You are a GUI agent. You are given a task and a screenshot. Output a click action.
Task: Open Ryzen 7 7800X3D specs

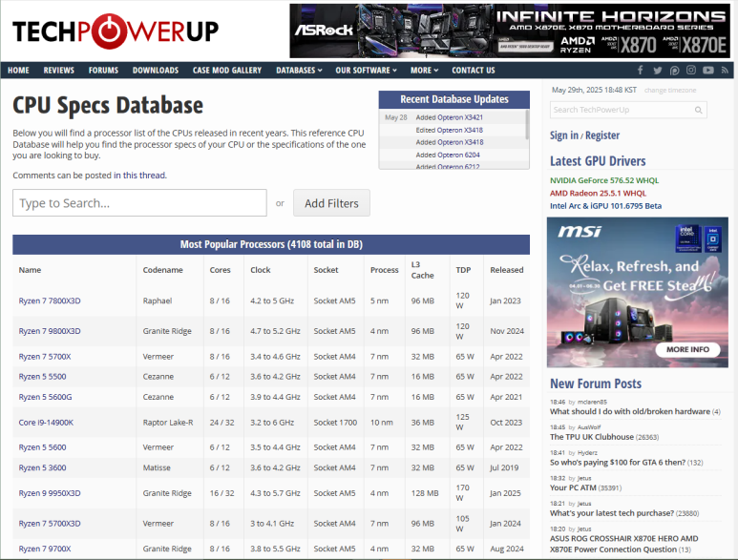click(50, 301)
